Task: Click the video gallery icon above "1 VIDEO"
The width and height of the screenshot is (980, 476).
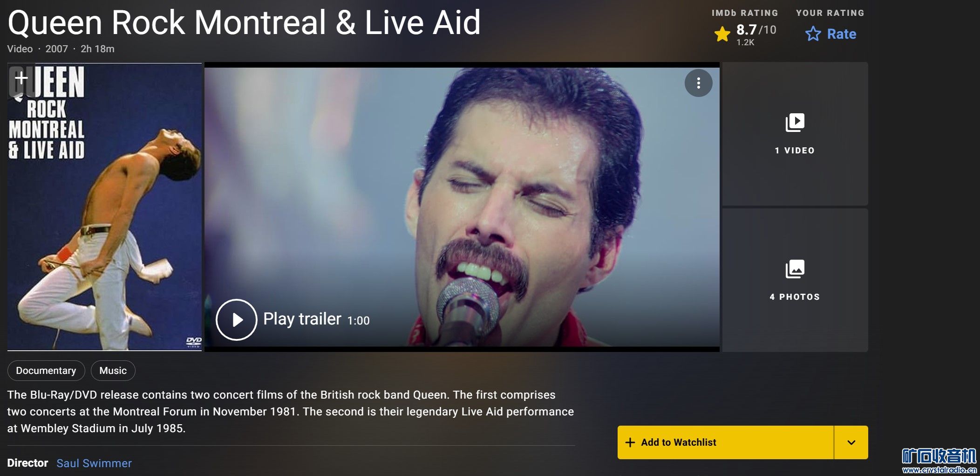Action: (795, 123)
